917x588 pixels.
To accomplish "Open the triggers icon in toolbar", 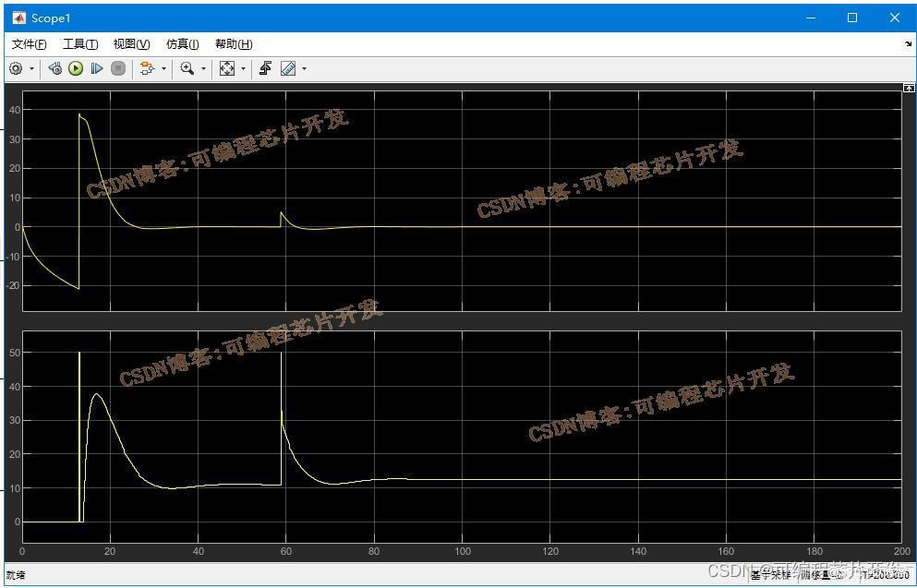I will click(266, 69).
